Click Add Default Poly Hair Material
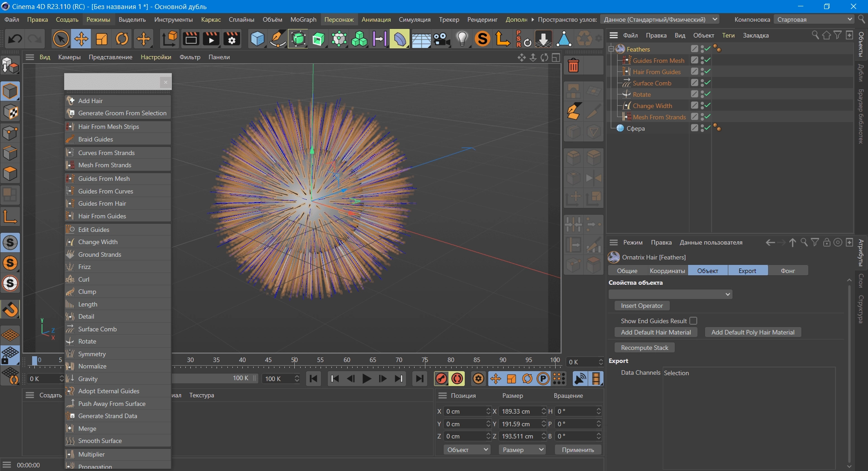This screenshot has height=471, width=868. click(x=753, y=332)
